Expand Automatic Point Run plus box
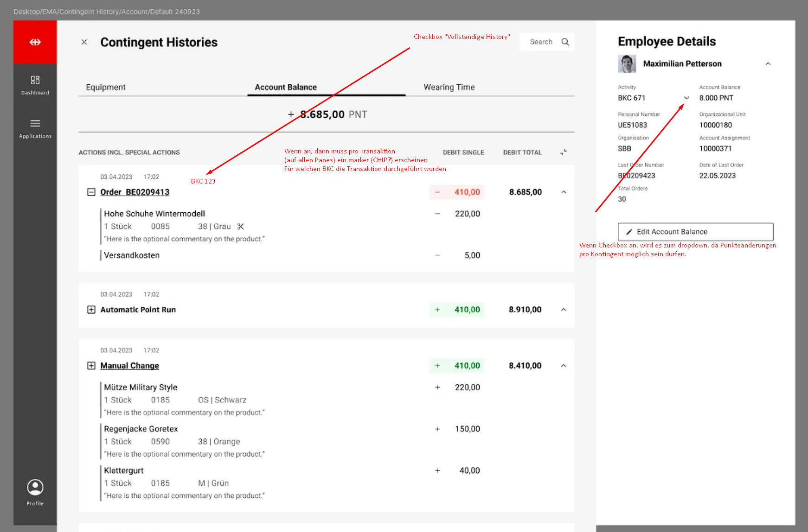This screenshot has height=532, width=808. [x=91, y=310]
